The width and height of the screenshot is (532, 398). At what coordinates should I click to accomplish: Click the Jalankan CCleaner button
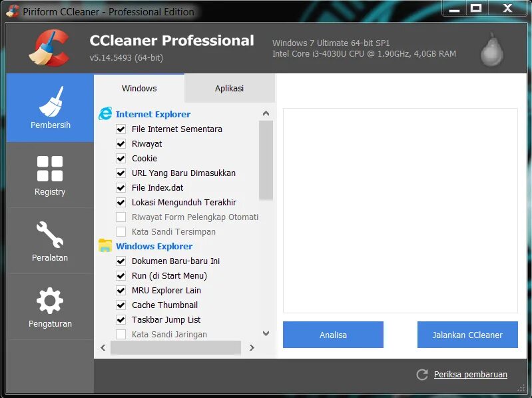[467, 335]
